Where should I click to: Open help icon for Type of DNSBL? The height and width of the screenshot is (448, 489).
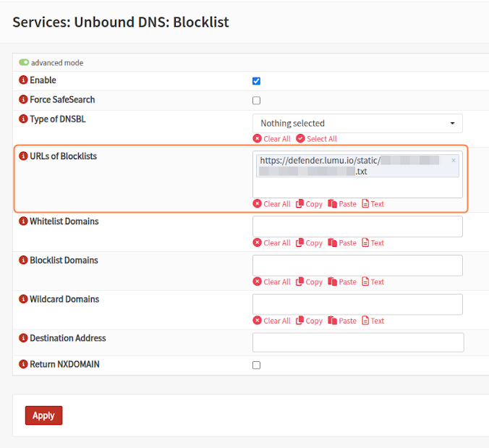[x=23, y=119]
